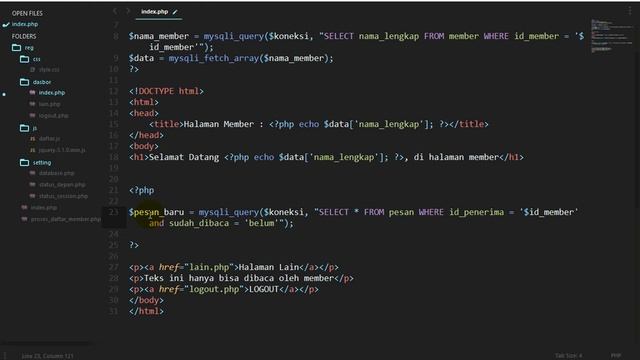
Task: Click PHP icon beside status_session.php
Action: (x=32, y=196)
